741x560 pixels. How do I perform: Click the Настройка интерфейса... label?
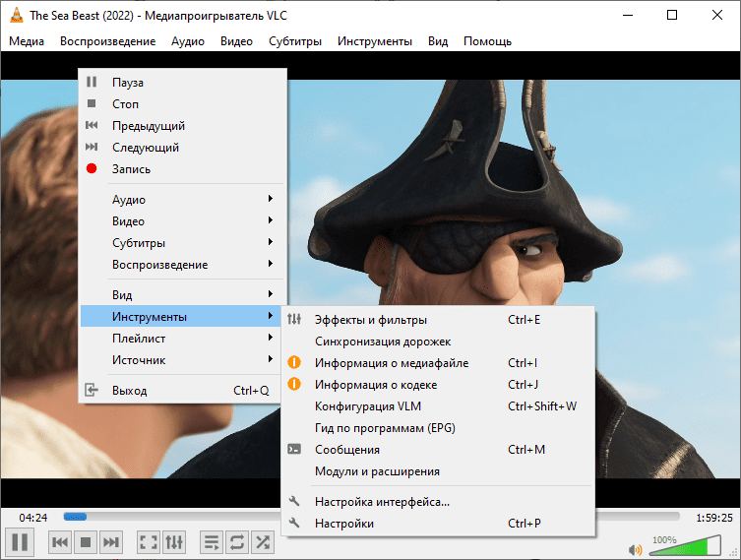click(383, 501)
